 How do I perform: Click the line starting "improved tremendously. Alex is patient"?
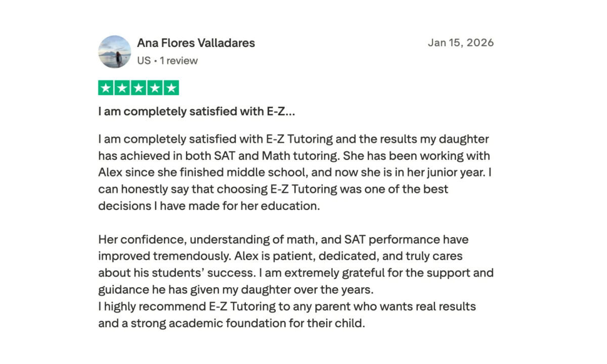pyautogui.click(x=280, y=256)
